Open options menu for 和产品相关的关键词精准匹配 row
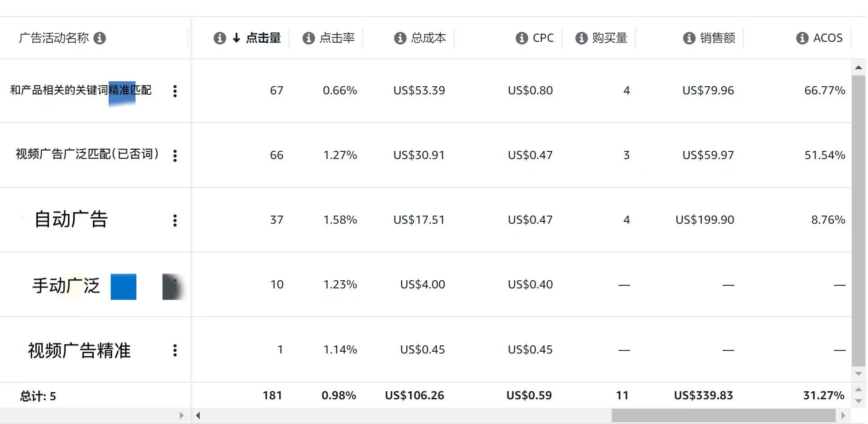Viewport: 868px width, 424px height. point(175,91)
